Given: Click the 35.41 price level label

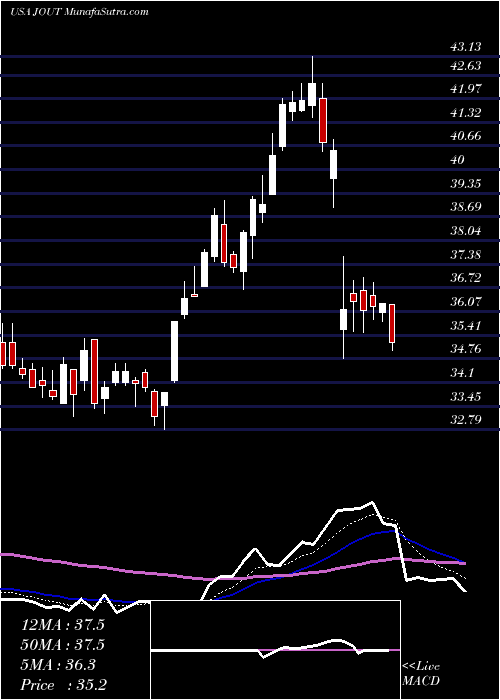Looking at the screenshot, I should 465,325.
